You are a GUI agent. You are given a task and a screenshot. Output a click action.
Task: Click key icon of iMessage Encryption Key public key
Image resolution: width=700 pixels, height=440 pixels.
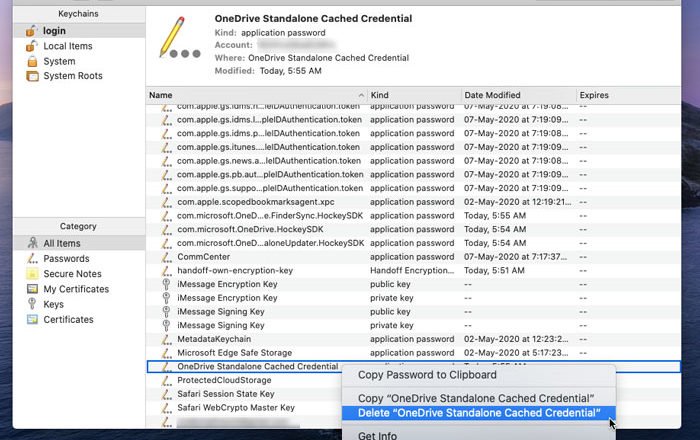pyautogui.click(x=166, y=284)
